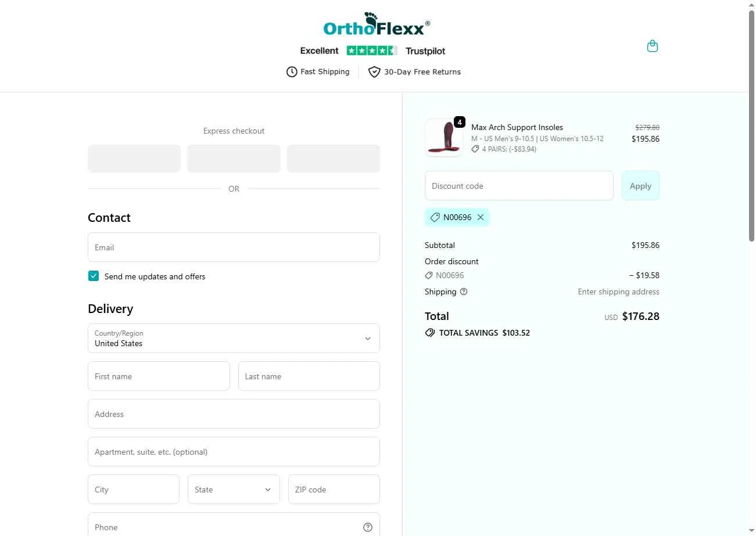Click the order discount amount $19.58
This screenshot has width=756, height=536.
[x=644, y=275]
